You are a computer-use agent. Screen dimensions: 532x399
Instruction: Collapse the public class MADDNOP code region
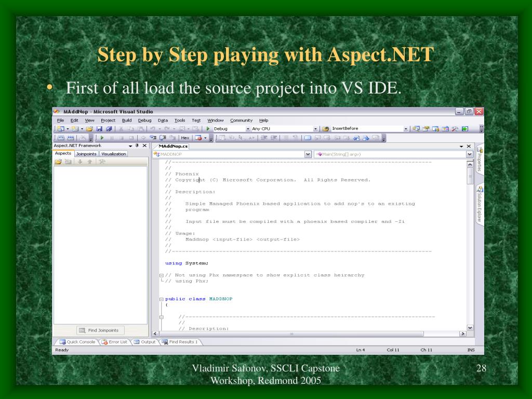tap(162, 299)
